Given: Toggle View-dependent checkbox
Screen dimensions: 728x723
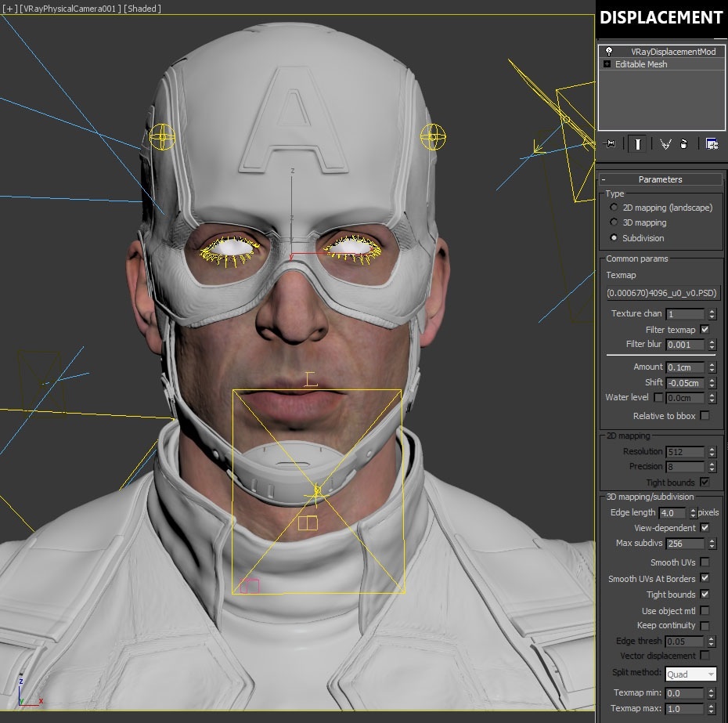Looking at the screenshot, I should coord(705,528).
